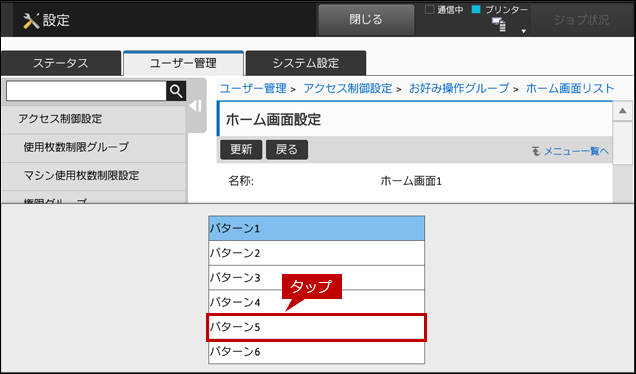
Task: Click the sidebar search input field
Action: [86, 91]
